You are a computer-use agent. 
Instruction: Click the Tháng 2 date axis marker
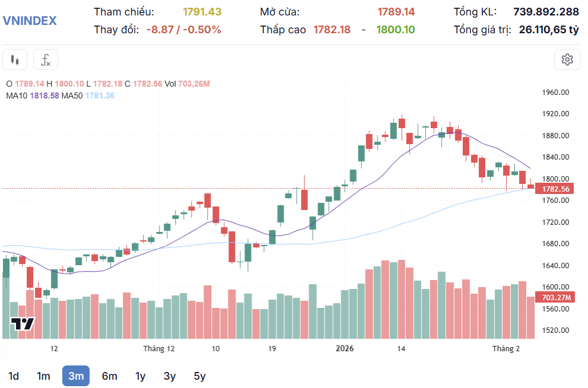point(506,349)
